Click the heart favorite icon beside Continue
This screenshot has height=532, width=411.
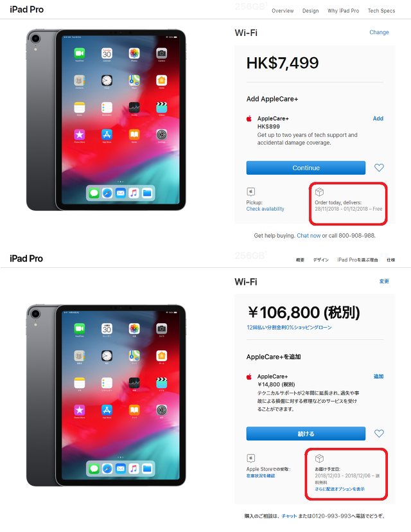(379, 168)
